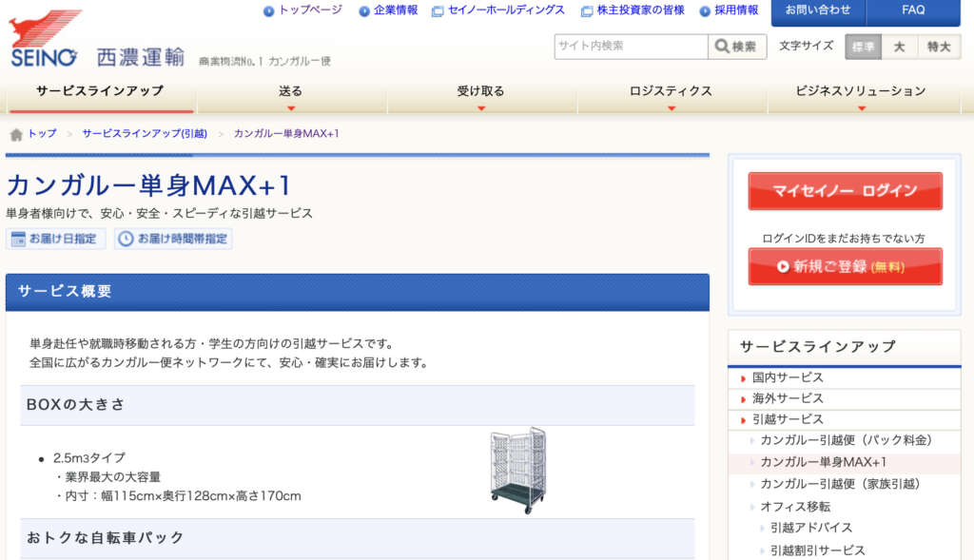This screenshot has width=974, height=560.
Task: Click the お届け日指定 badge
Action: 55,239
